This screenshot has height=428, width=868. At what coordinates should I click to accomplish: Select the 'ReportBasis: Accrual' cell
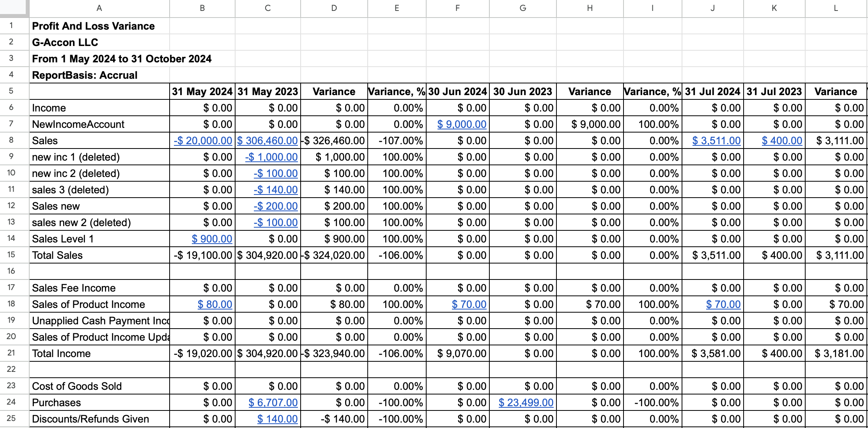click(99, 75)
